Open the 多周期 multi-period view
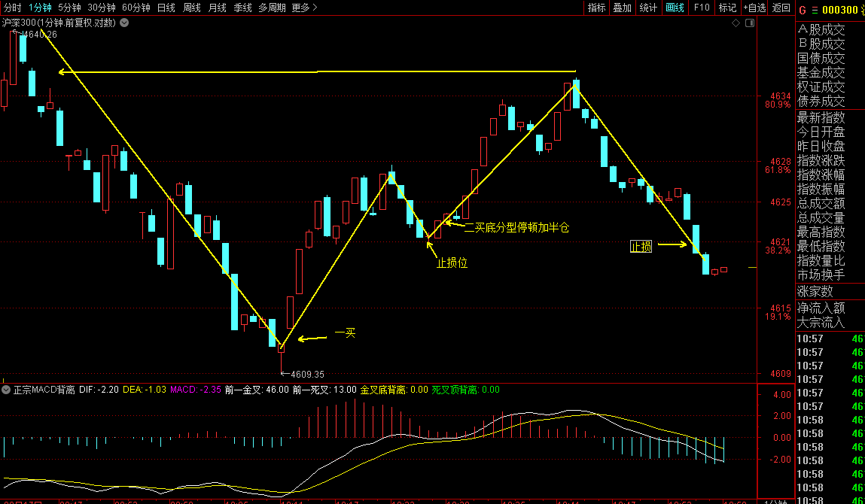The width and height of the screenshot is (865, 504). 272,8
